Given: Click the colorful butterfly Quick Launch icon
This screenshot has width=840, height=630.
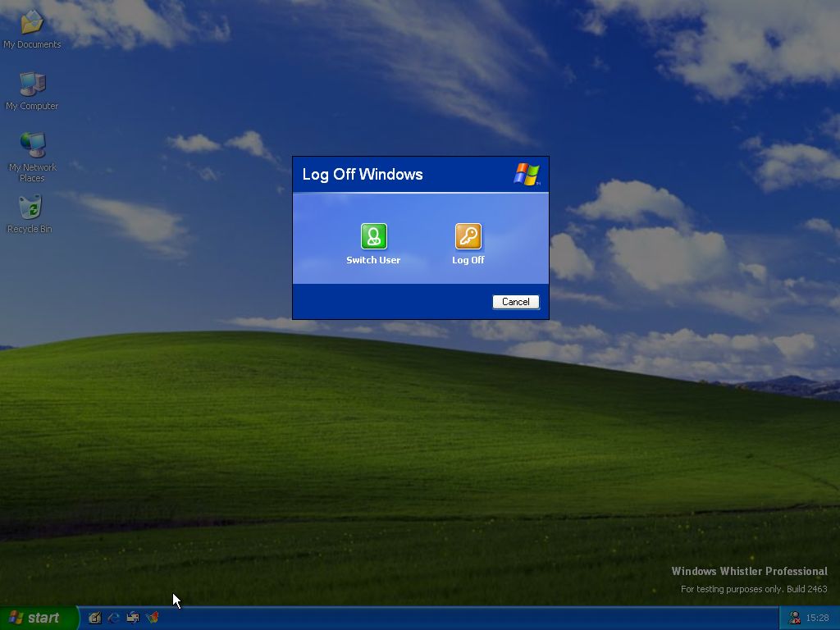Looking at the screenshot, I should [x=153, y=618].
